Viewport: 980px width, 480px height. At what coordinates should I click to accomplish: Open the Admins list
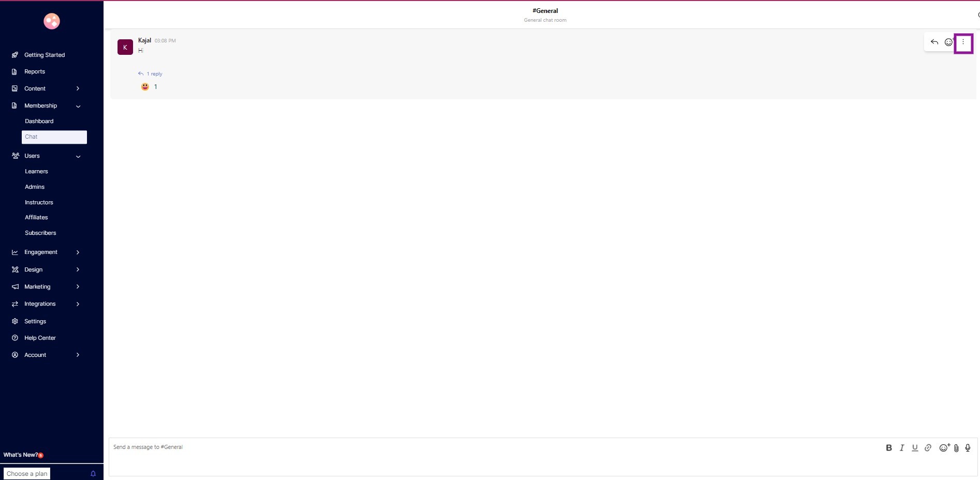(35, 187)
